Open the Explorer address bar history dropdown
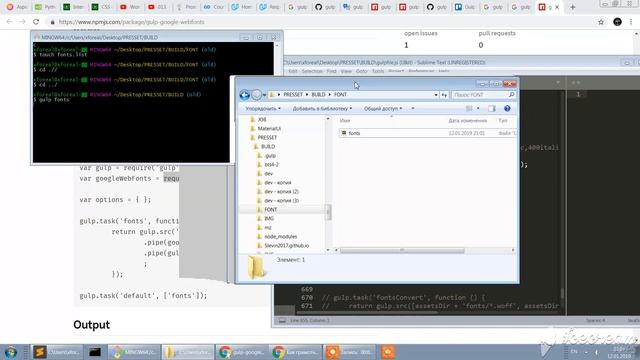640x360 pixels. click(x=436, y=95)
